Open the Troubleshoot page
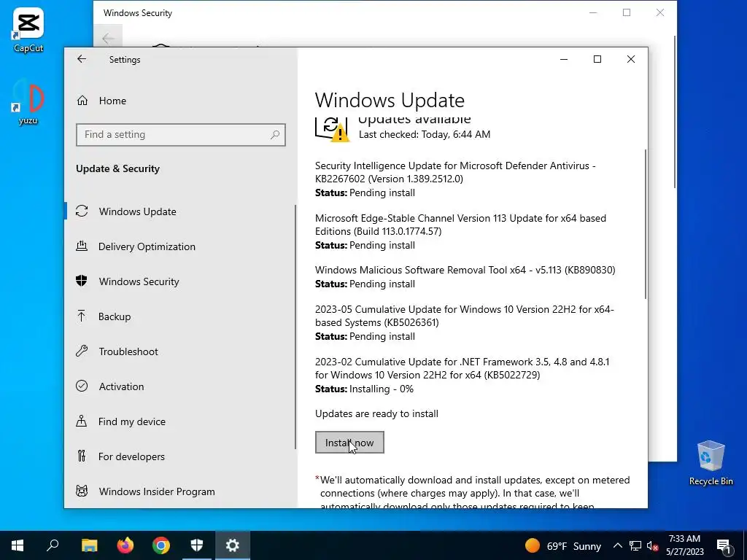Screen dimensions: 747x560 [128, 351]
